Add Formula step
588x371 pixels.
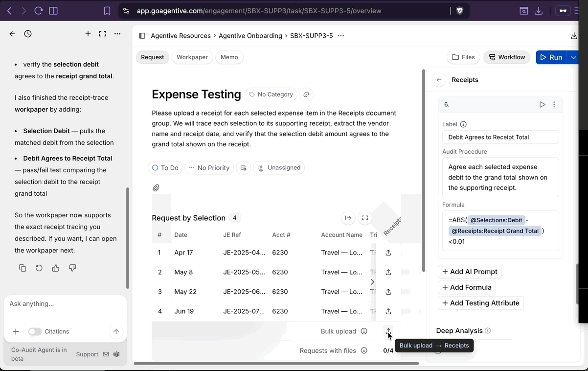[467, 287]
